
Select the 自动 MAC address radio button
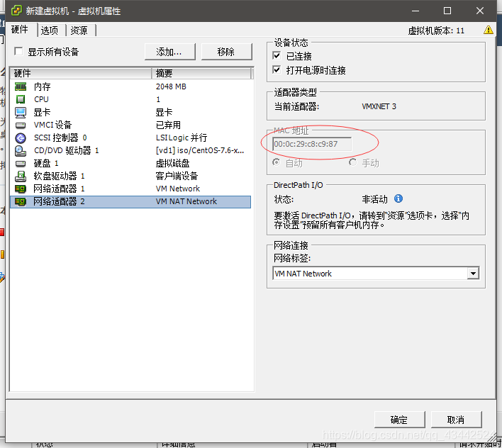pyautogui.click(x=277, y=162)
